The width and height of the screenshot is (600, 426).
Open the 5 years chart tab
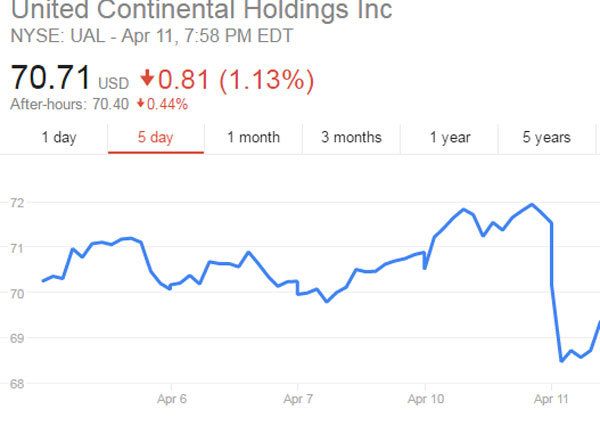546,138
